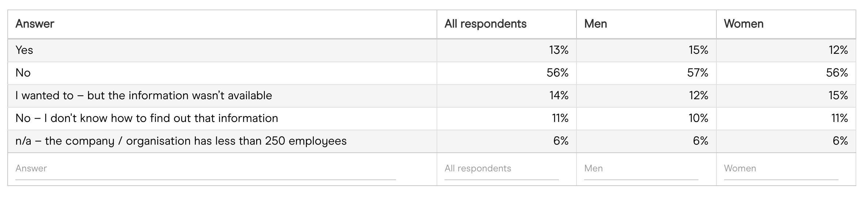Click Women's 15% in "information wasn't available" row

pyautogui.click(x=838, y=96)
